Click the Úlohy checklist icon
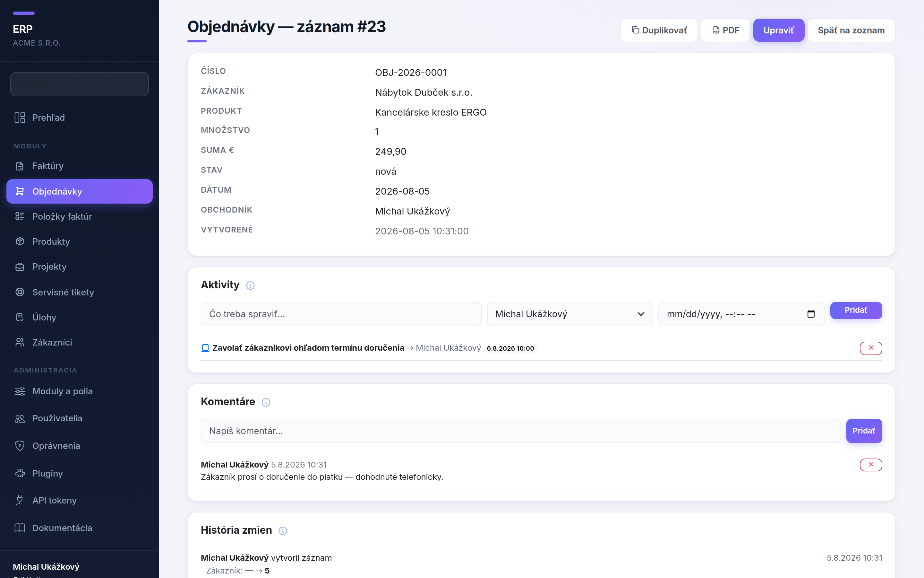924x578 pixels. (x=20, y=317)
